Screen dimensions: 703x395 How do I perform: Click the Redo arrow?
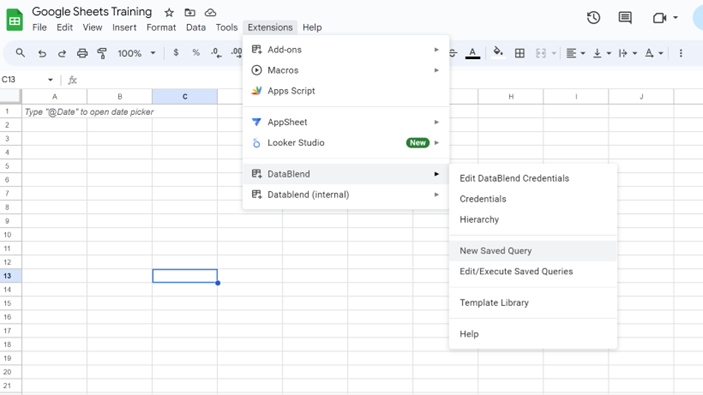point(62,53)
